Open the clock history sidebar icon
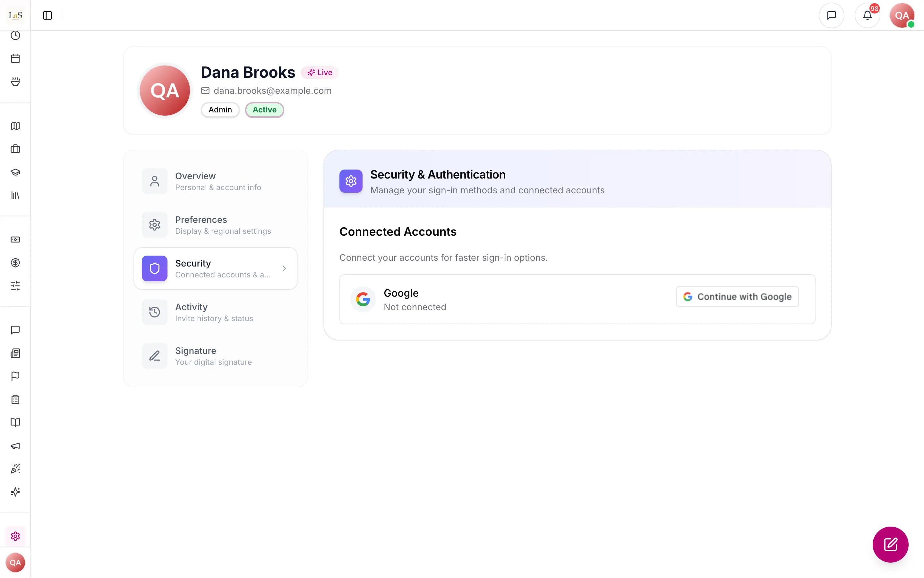The width and height of the screenshot is (924, 578). [15, 36]
